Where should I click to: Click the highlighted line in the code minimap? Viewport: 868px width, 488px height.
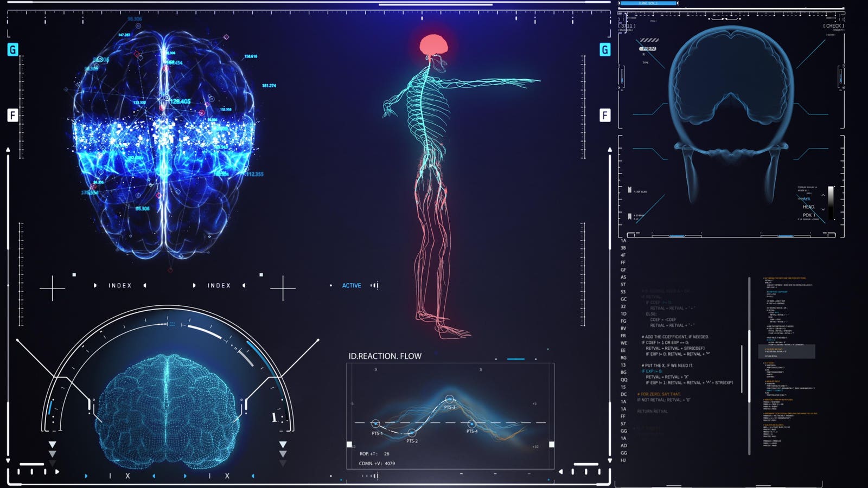(x=786, y=351)
